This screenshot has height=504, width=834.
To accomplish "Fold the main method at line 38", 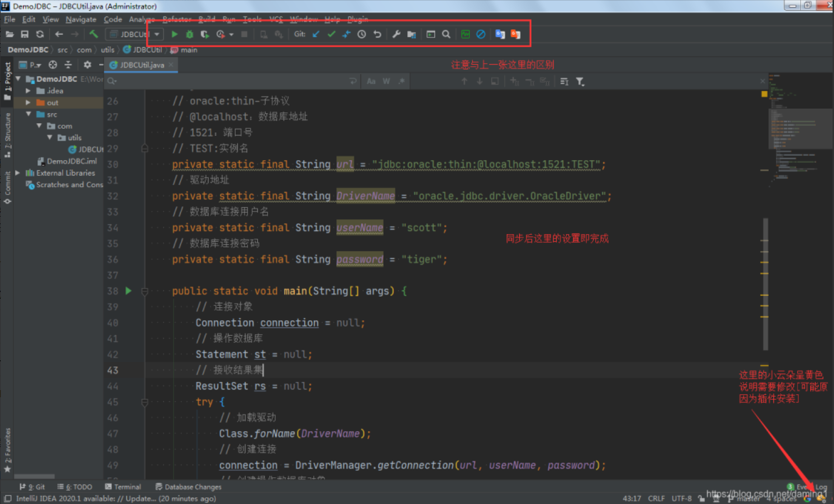I will click(145, 292).
